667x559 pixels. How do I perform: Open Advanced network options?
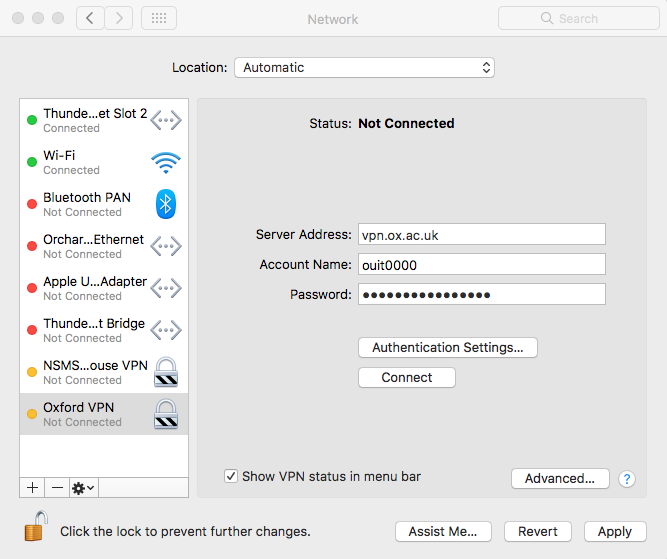pyautogui.click(x=559, y=478)
